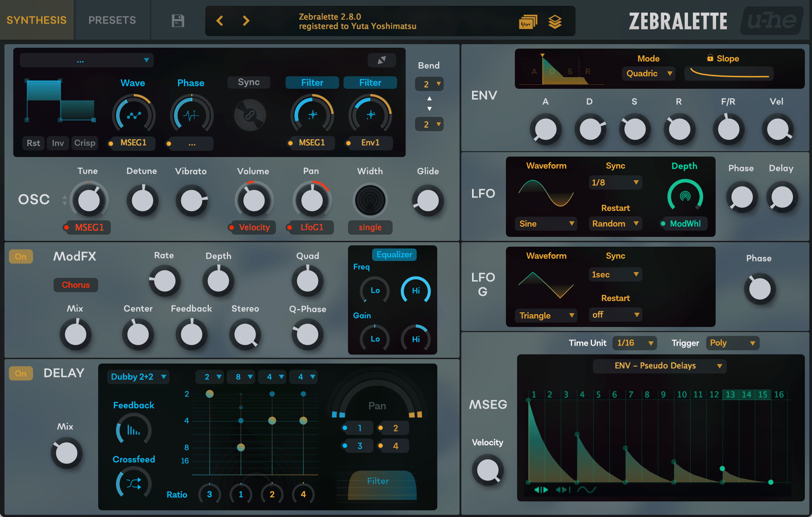Toggle the oscillator Sync button
812x517 pixels.
coord(249,82)
